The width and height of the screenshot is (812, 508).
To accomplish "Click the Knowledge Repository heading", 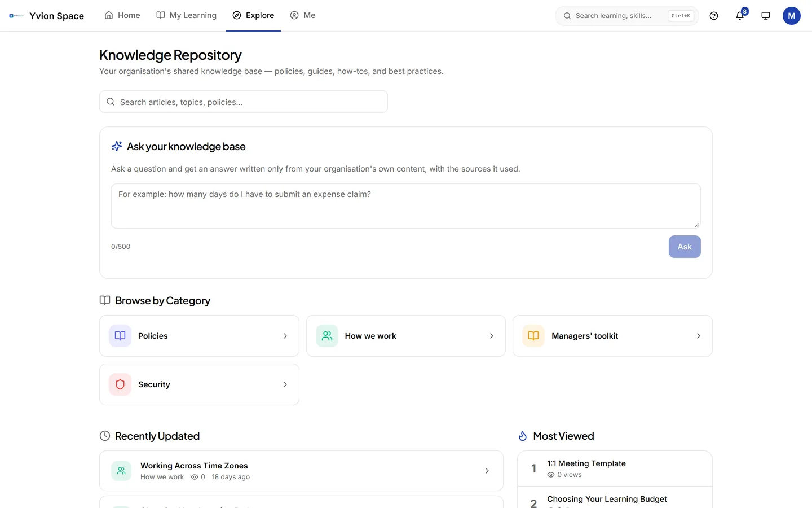I will click(170, 55).
